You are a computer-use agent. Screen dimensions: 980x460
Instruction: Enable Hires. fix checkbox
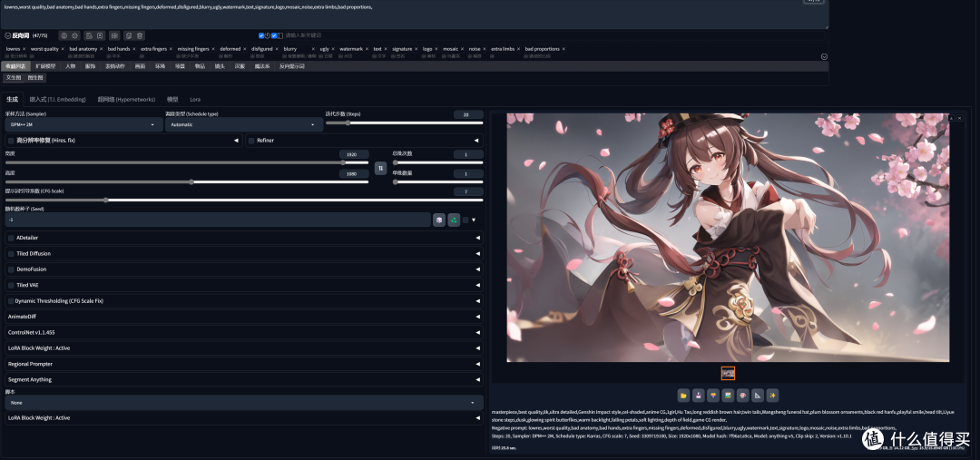pos(11,141)
